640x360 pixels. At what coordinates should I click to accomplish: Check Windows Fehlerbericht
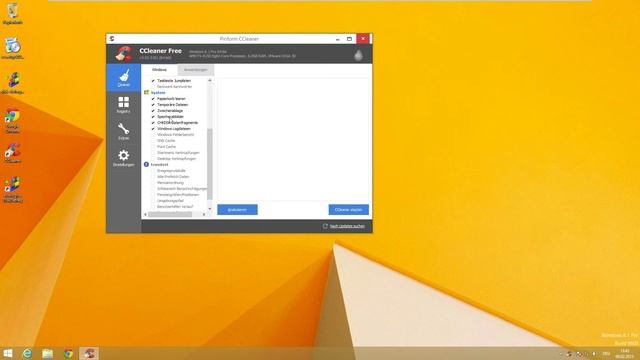pos(153,135)
